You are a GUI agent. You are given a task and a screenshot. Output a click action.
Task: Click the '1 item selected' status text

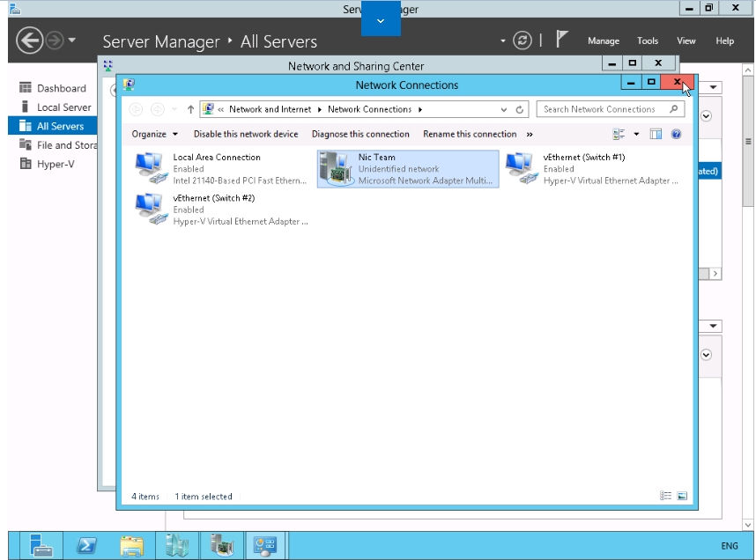(204, 497)
